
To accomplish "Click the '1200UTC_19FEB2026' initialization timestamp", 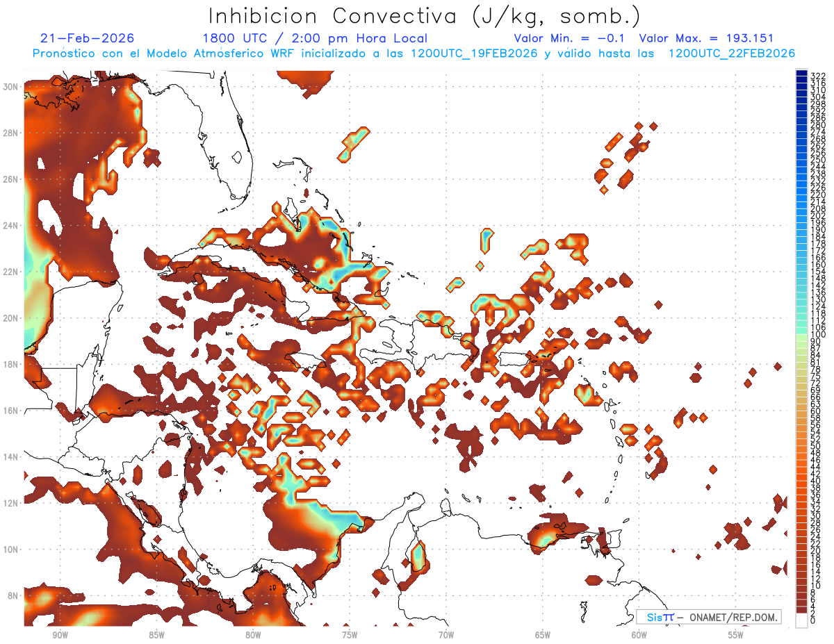I will coord(473,54).
